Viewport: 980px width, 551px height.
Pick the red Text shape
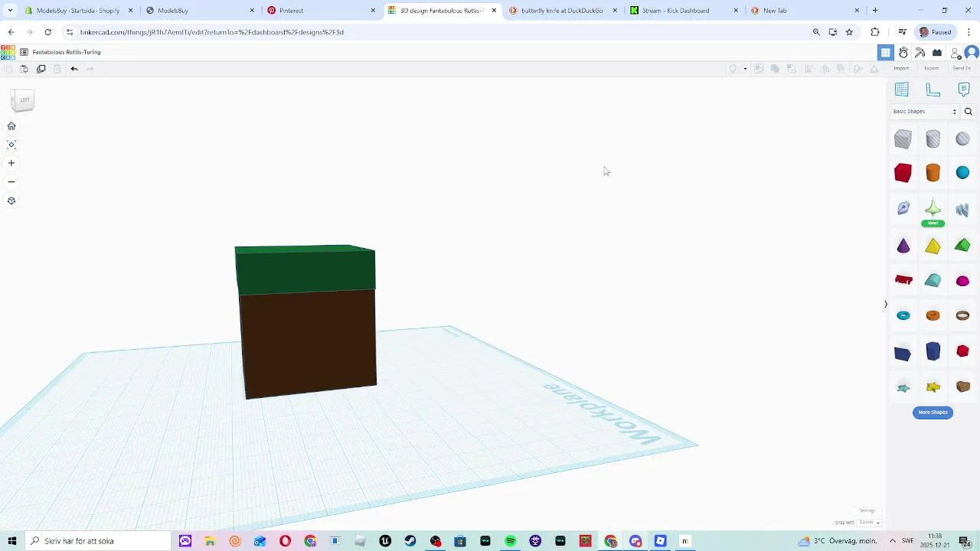903,280
